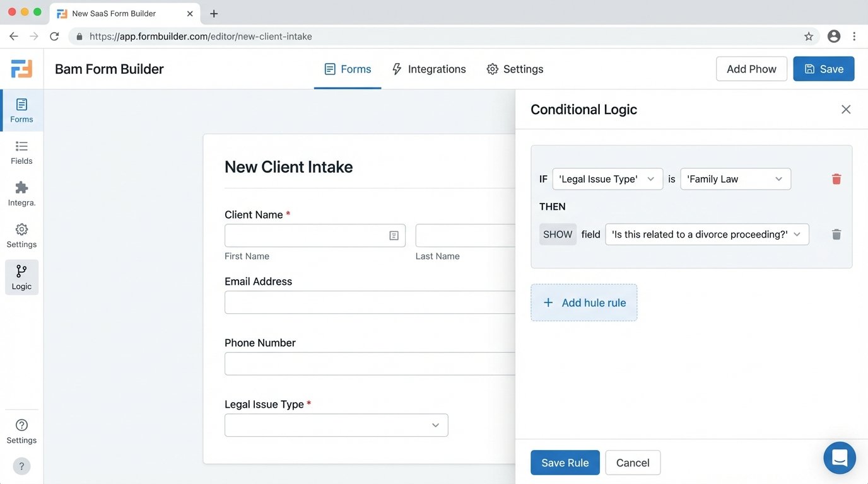Open the 'Family Law' value dropdown
The width and height of the screenshot is (868, 484).
pos(736,178)
